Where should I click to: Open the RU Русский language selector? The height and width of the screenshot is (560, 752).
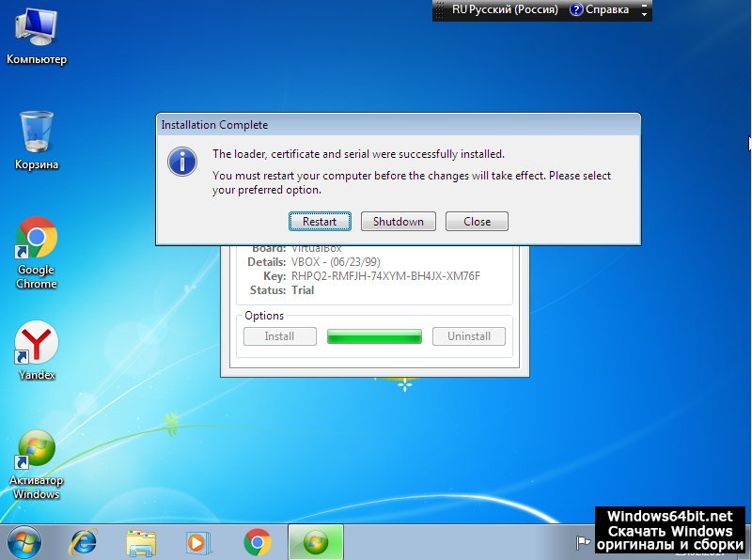click(x=504, y=9)
